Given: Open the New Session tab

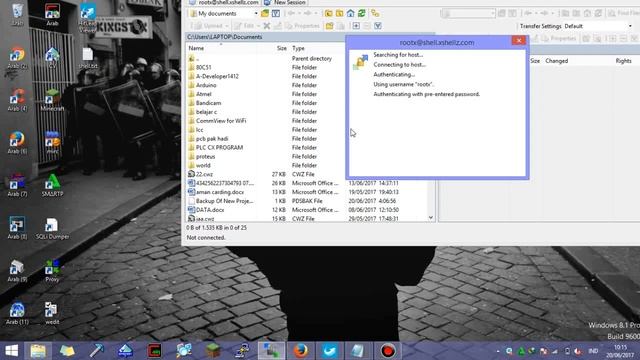Looking at the screenshot, I should (x=285, y=2).
